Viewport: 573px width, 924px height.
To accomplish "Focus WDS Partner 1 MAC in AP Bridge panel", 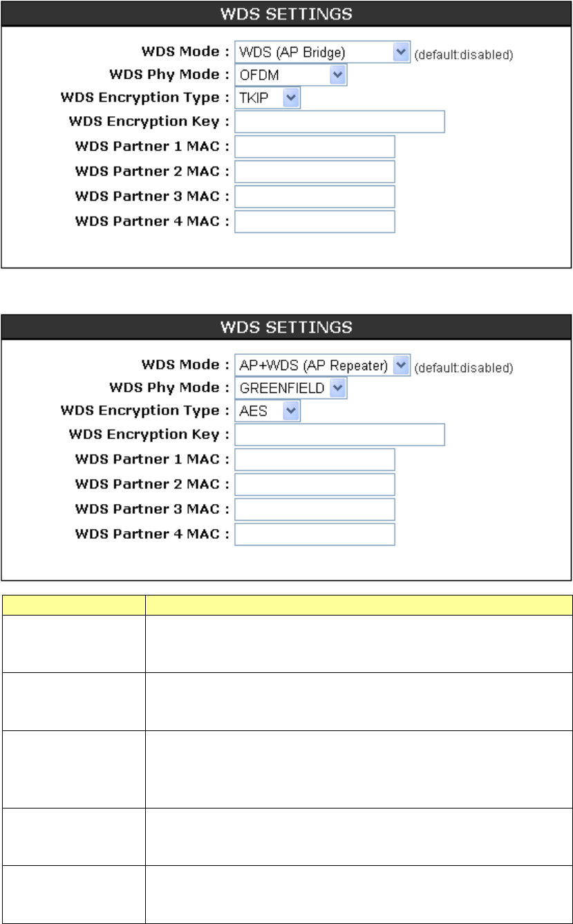I will (x=314, y=147).
